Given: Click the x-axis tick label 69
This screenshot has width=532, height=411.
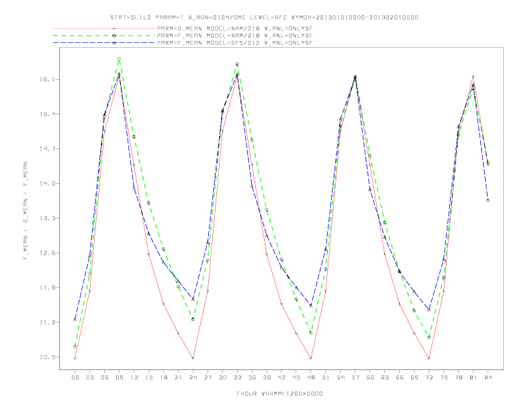Looking at the screenshot, I should click(414, 377).
